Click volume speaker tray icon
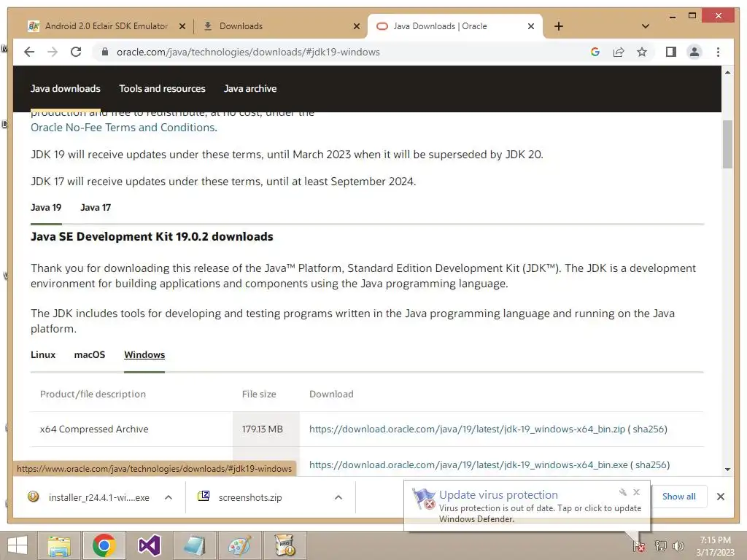747x560 pixels. click(678, 546)
